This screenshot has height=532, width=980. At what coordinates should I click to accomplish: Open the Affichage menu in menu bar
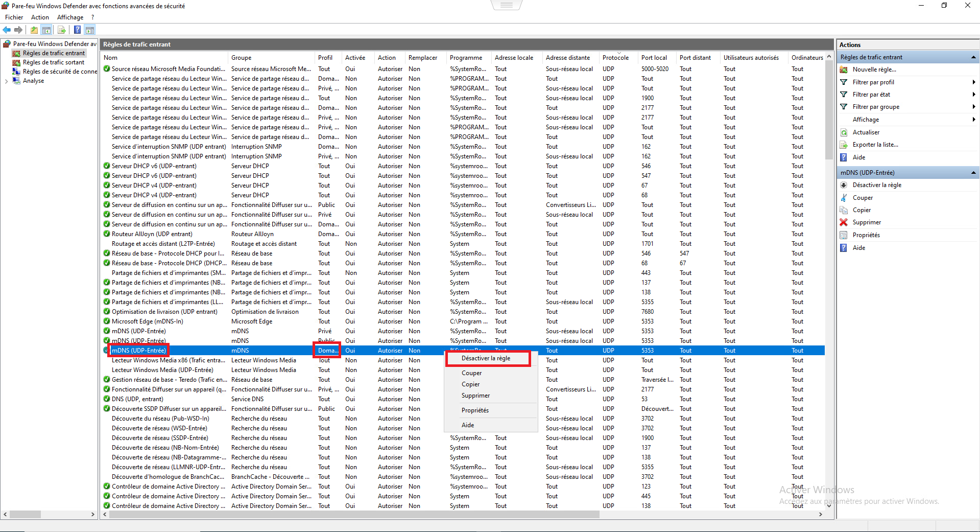click(x=70, y=17)
